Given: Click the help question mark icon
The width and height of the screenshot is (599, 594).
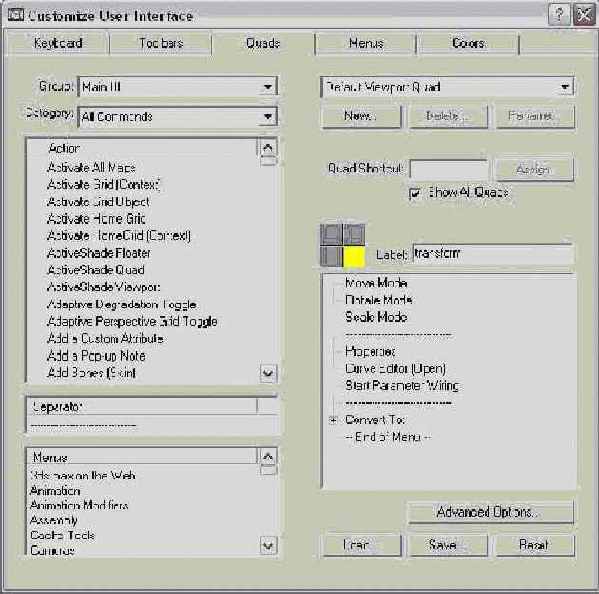Looking at the screenshot, I should [559, 15].
